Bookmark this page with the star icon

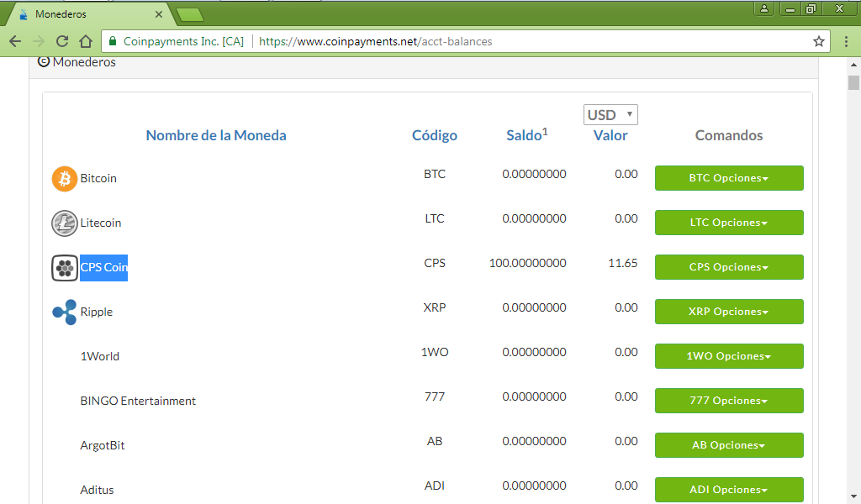(819, 41)
